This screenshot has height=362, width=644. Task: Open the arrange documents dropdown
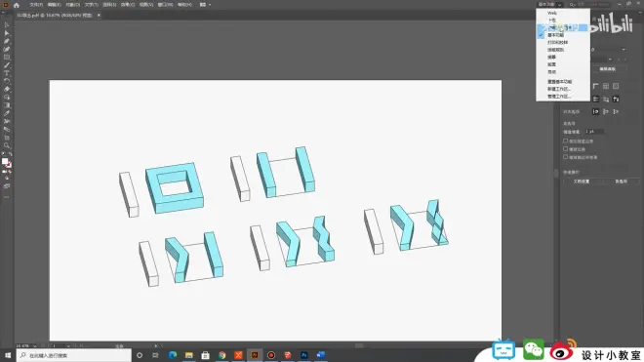point(205,5)
